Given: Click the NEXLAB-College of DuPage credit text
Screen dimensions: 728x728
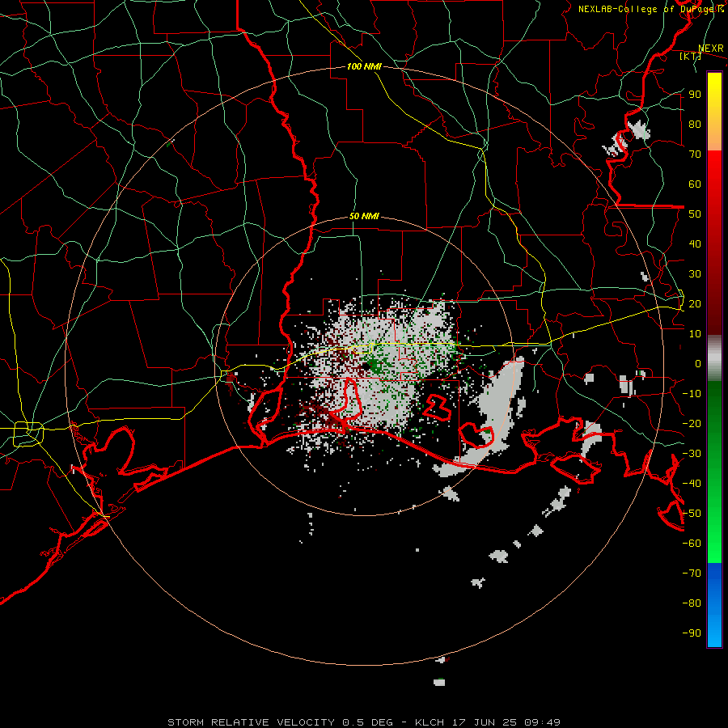Looking at the screenshot, I should pyautogui.click(x=651, y=9).
